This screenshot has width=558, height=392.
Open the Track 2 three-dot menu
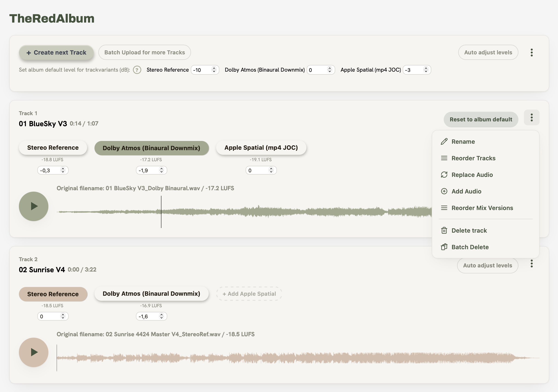point(532,264)
